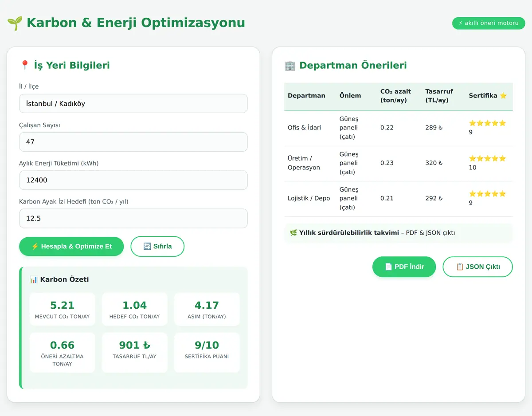Focus the İl / İlçe input field
The image size is (532, 416).
[133, 103]
